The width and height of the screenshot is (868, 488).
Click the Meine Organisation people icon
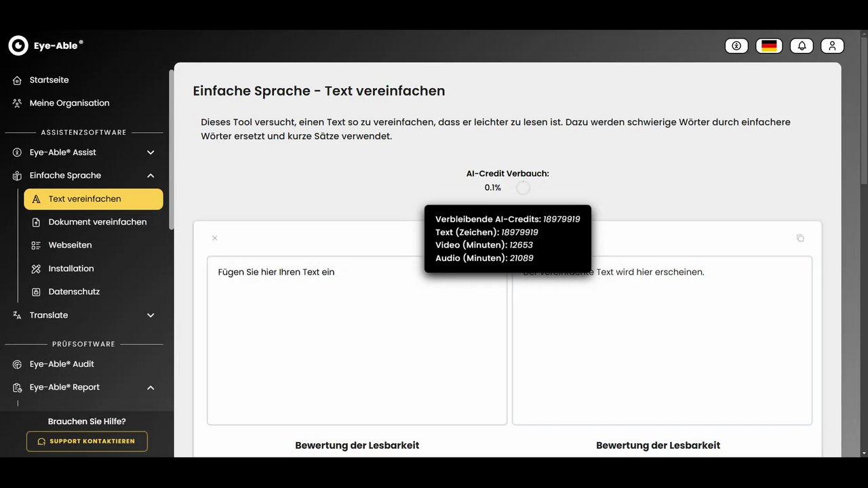pos(18,103)
